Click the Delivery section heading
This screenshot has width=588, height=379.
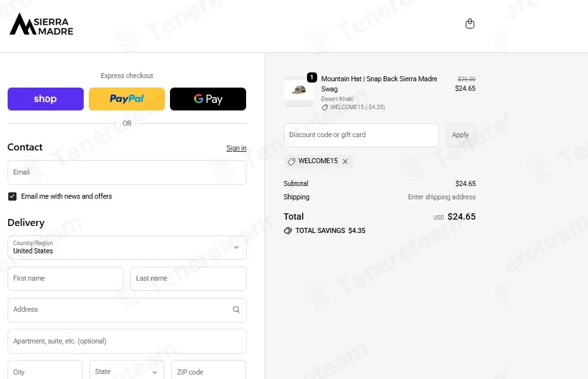(26, 223)
